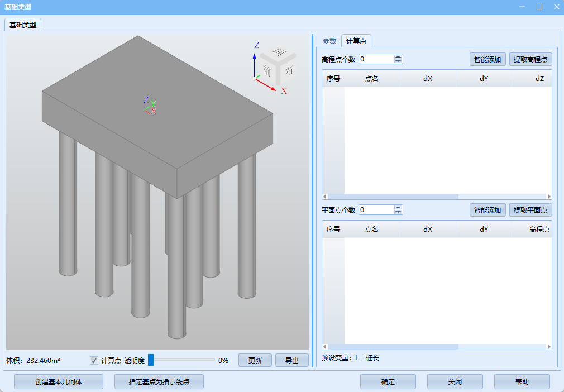Select the front face 前 on the view cube
This screenshot has width=564, height=392.
(267, 71)
